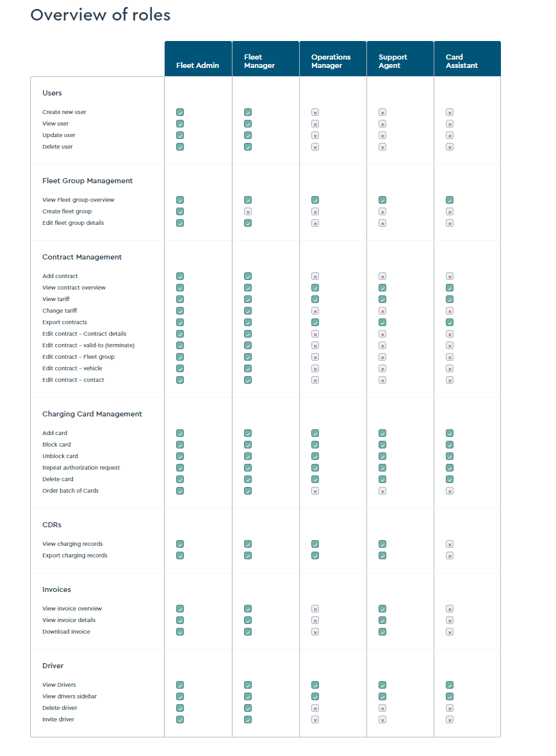Click the Edit contract – vehicle row label
The height and width of the screenshot is (756, 556).
(72, 368)
